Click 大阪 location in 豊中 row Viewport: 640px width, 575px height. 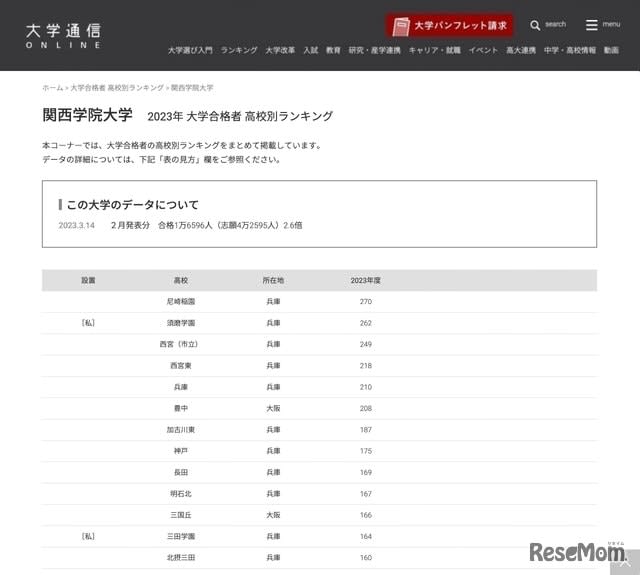(x=273, y=408)
